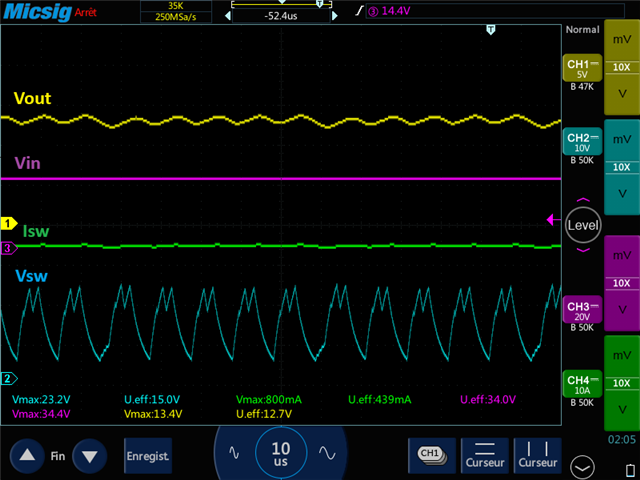Click the Fin up arrow button
Viewport: 640px width, 480px height.
tap(27, 456)
